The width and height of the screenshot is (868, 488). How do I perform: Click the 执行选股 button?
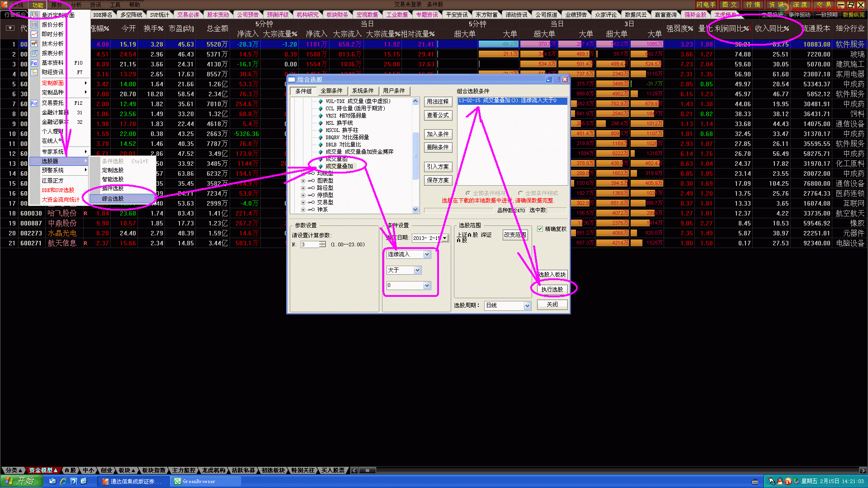point(552,290)
